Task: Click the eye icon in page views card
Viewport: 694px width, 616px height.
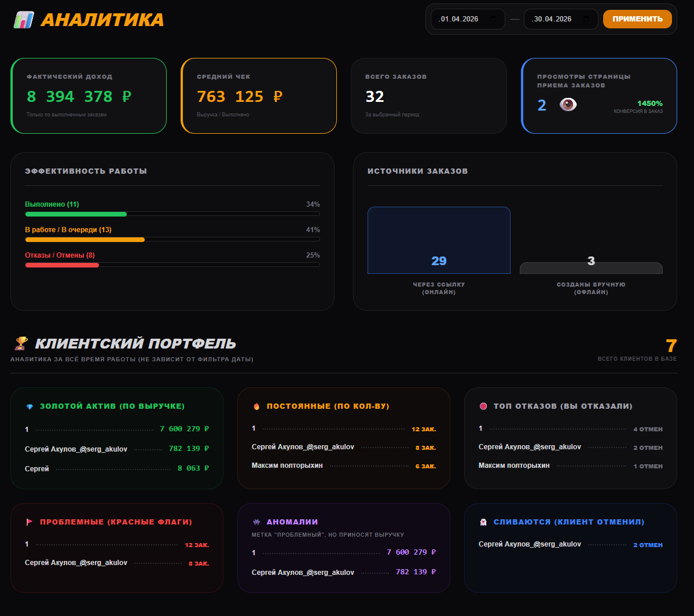Action: [568, 105]
